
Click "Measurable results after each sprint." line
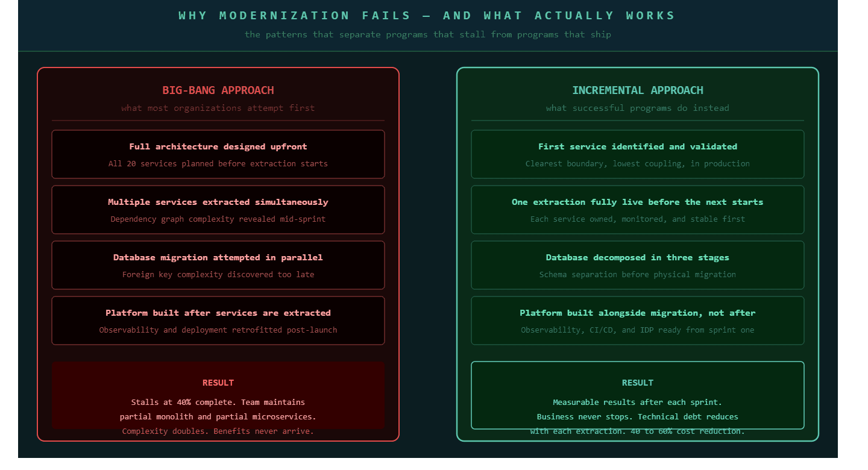pyautogui.click(x=638, y=403)
